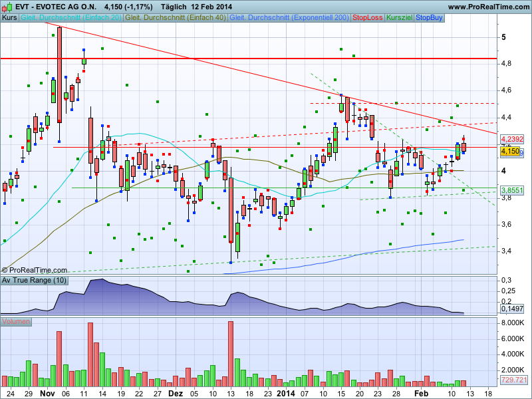Open the Volumen panel label

pyautogui.click(x=16, y=321)
